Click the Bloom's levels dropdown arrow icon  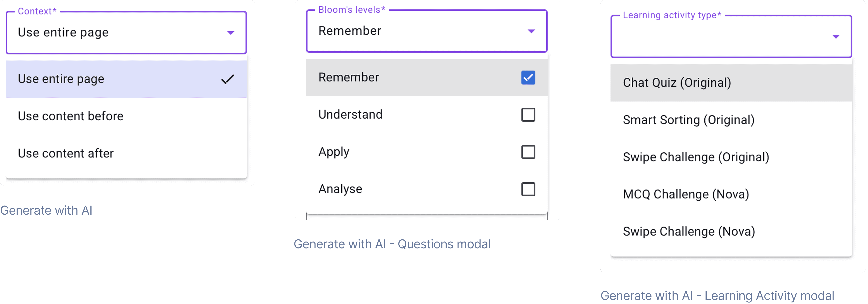coord(531,31)
